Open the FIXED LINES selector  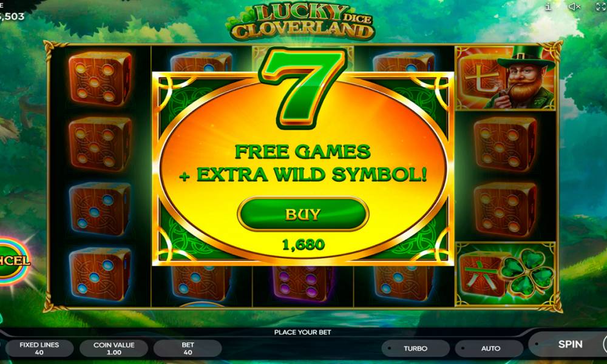[x=39, y=348]
